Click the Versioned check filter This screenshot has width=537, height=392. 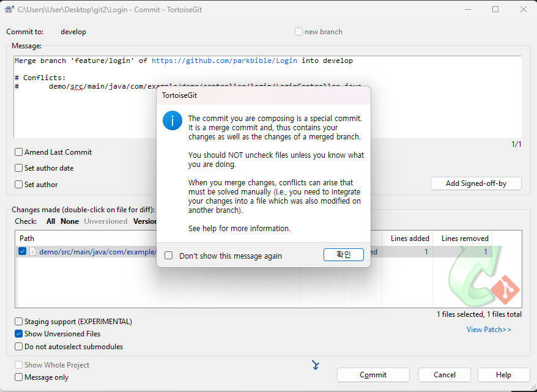pyautogui.click(x=145, y=221)
